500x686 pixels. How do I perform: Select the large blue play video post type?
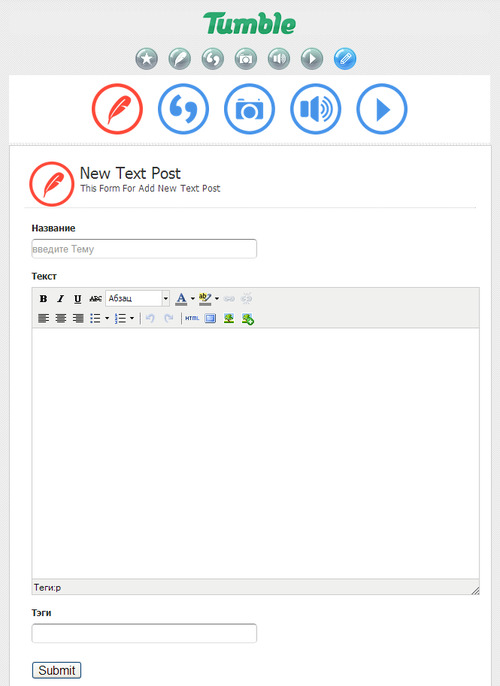click(382, 109)
